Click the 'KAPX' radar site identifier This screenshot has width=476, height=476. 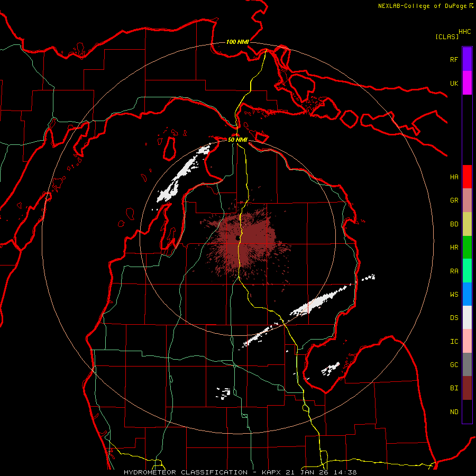pyautogui.click(x=271, y=472)
